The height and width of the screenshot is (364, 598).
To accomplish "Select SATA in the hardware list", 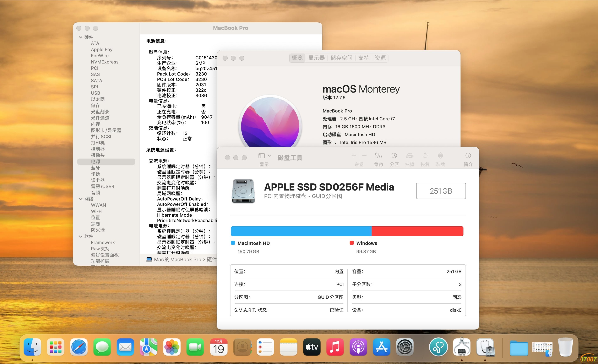I will [96, 81].
